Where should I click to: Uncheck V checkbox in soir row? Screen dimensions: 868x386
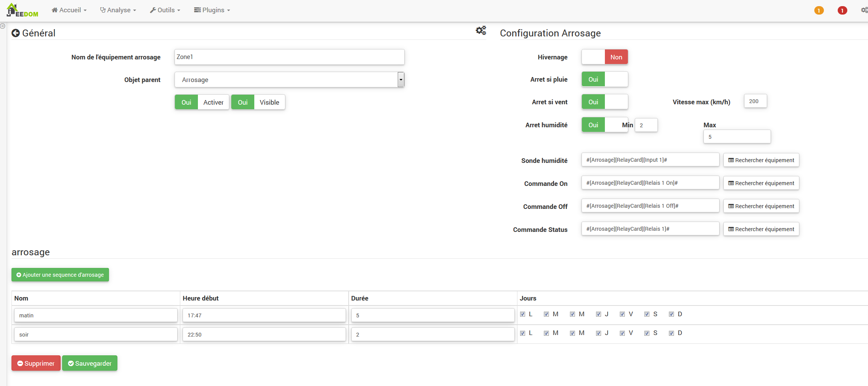(622, 333)
